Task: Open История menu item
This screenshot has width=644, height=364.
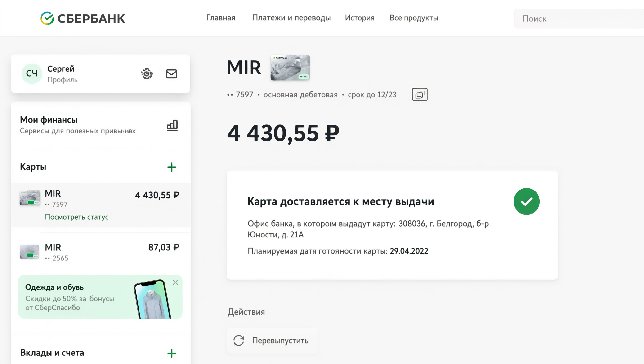Action: 359,18
